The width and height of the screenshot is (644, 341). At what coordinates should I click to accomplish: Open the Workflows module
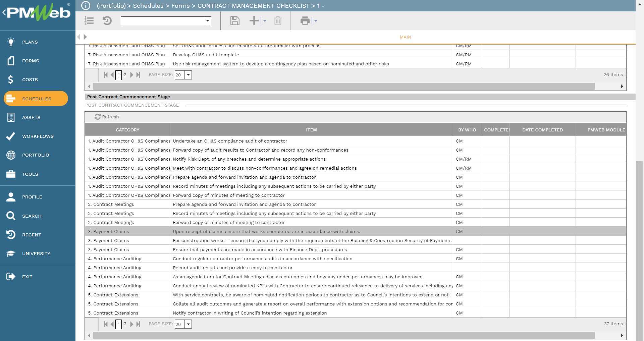pyautogui.click(x=38, y=136)
